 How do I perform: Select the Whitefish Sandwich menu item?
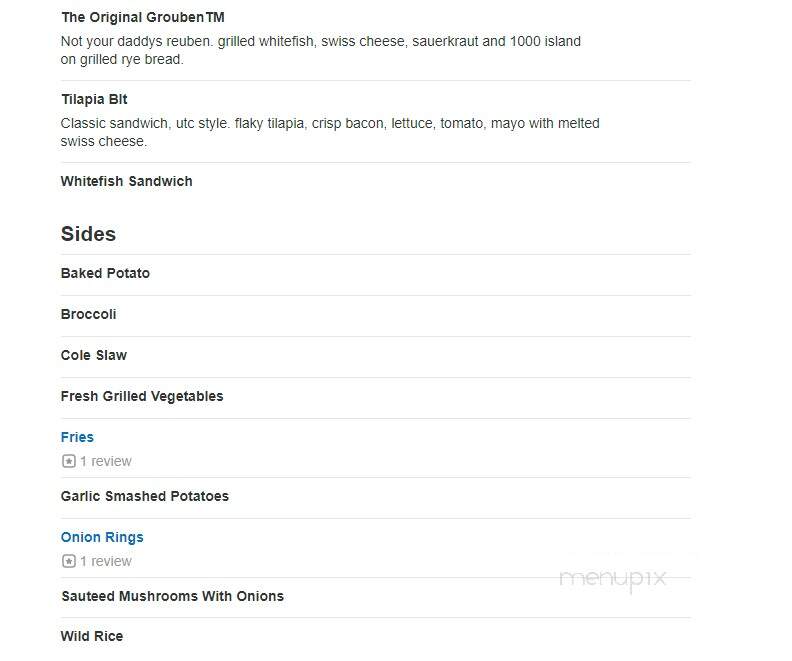[x=126, y=181]
